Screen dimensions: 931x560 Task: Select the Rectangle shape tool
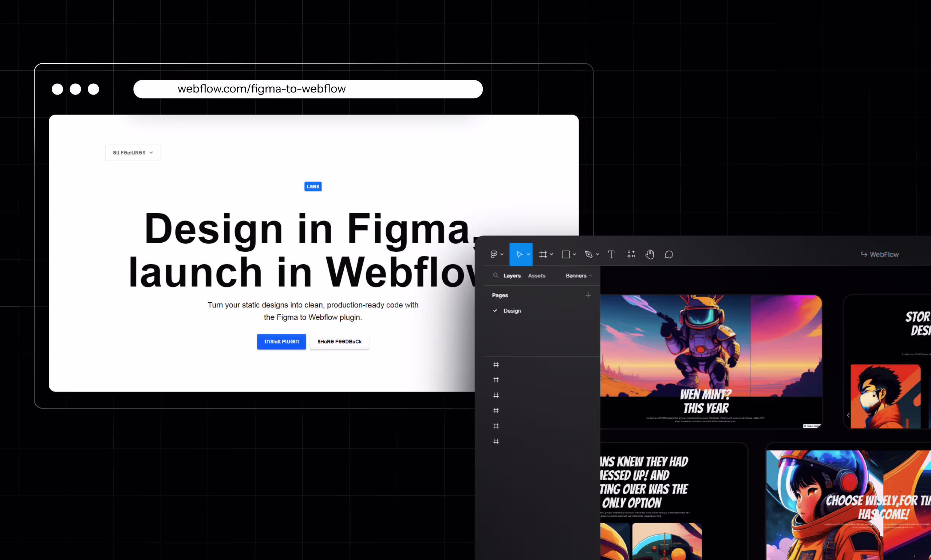[565, 254]
